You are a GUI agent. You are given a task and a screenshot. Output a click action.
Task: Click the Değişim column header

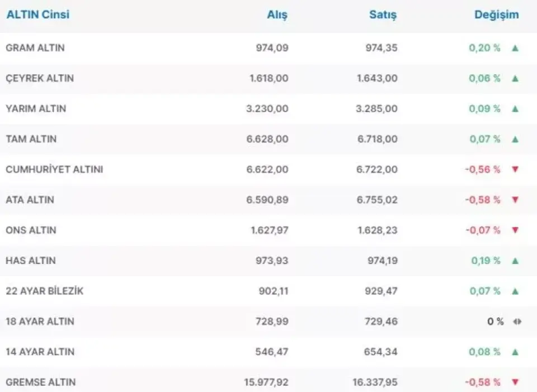pos(496,15)
